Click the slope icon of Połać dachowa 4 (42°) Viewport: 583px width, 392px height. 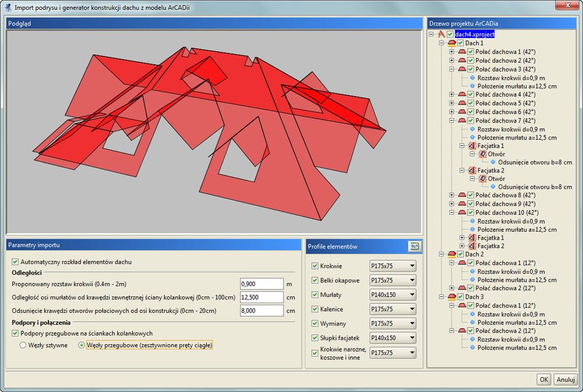click(462, 95)
